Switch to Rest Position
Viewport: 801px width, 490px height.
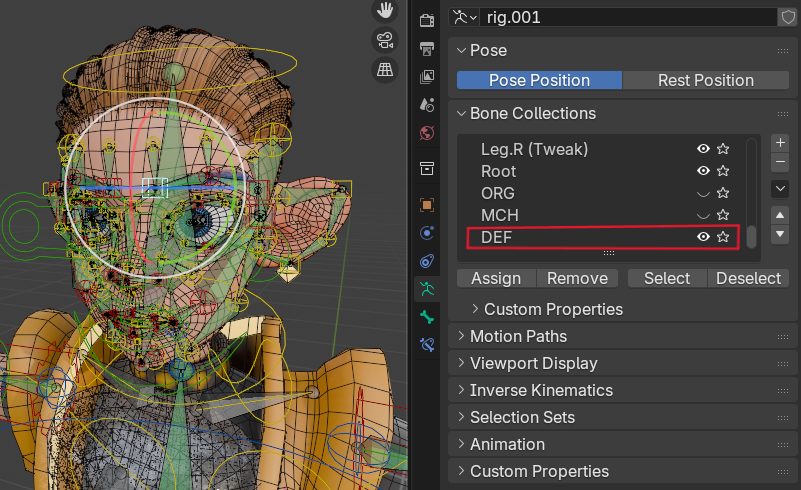pyautogui.click(x=705, y=80)
